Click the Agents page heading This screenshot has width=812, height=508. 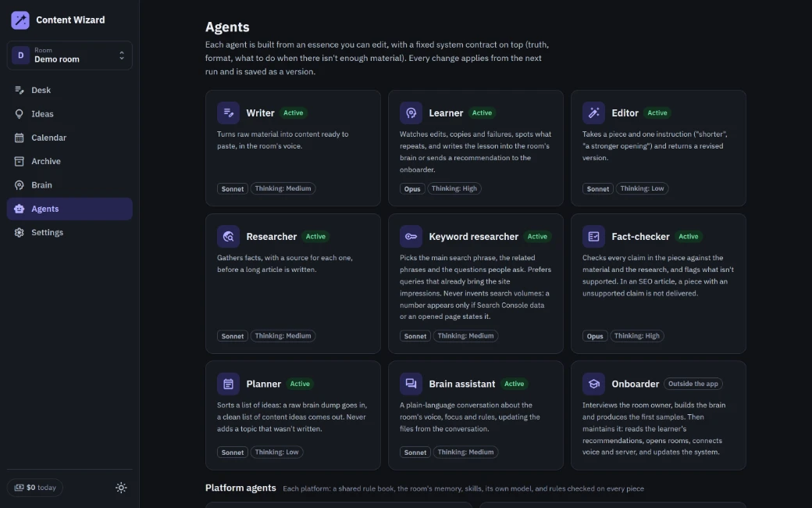coord(227,27)
